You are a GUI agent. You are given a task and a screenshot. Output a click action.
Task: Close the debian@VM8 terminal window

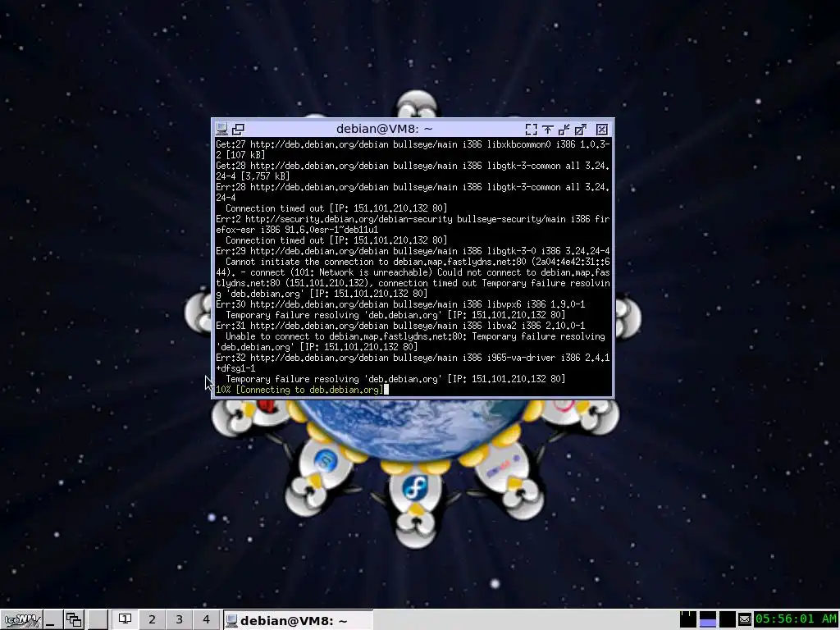tap(601, 129)
